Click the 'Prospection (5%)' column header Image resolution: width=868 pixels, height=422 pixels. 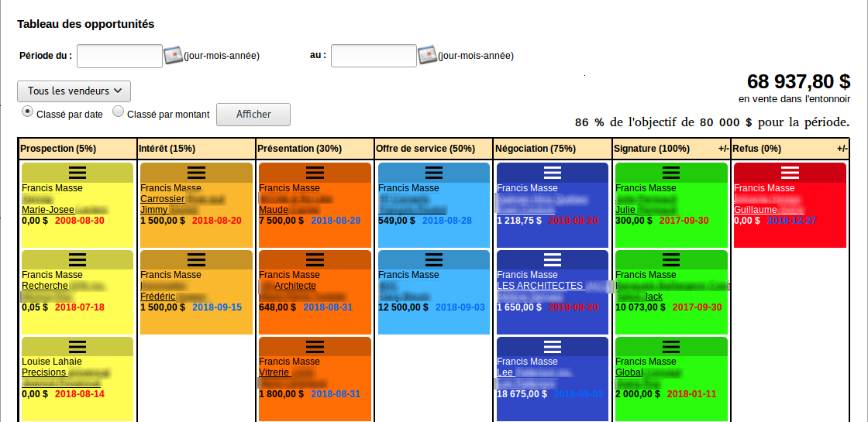[x=58, y=149]
